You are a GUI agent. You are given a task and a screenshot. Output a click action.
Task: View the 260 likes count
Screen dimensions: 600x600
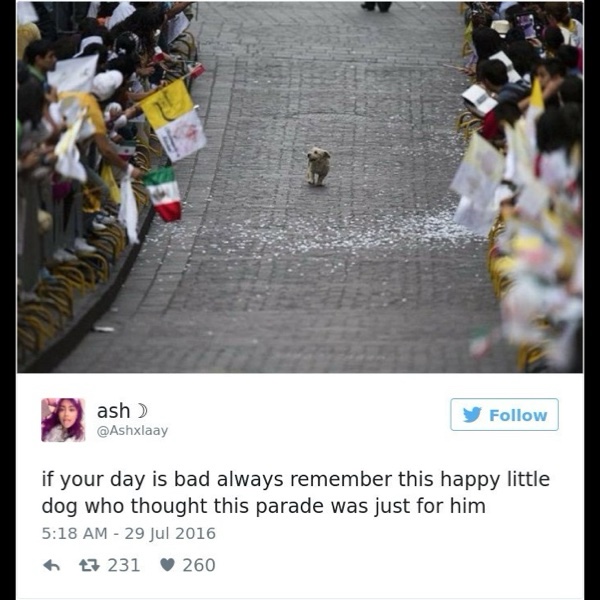click(199, 565)
